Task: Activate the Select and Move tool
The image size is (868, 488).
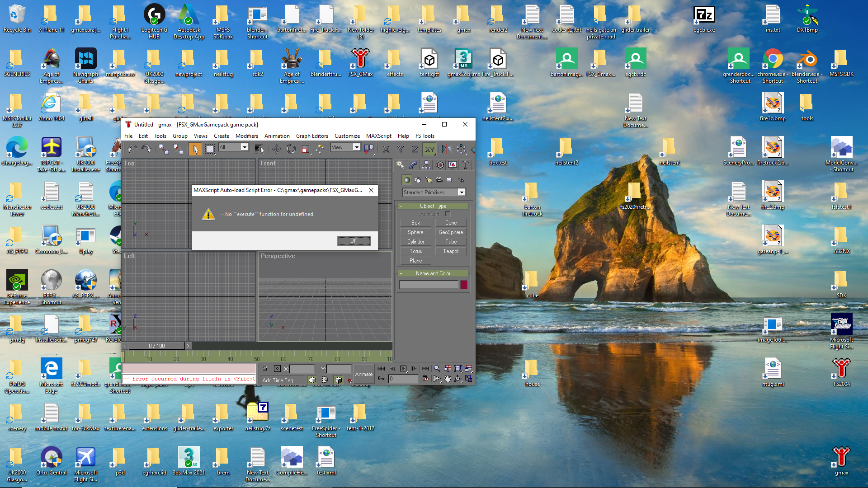Action: click(x=276, y=149)
